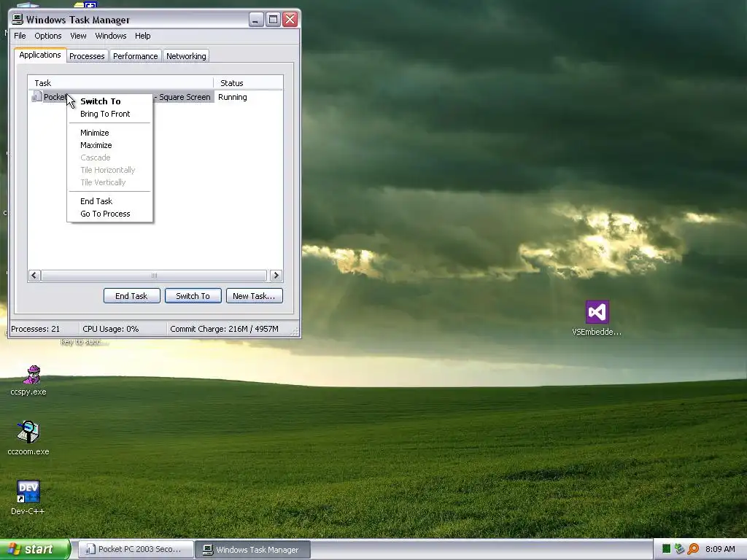Minimize the Task Manager window
The height and width of the screenshot is (560, 747).
coord(256,20)
